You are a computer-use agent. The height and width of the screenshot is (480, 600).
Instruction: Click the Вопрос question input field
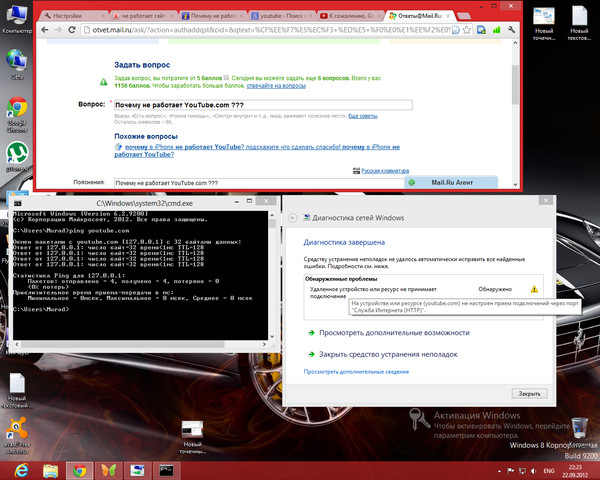pos(263,105)
